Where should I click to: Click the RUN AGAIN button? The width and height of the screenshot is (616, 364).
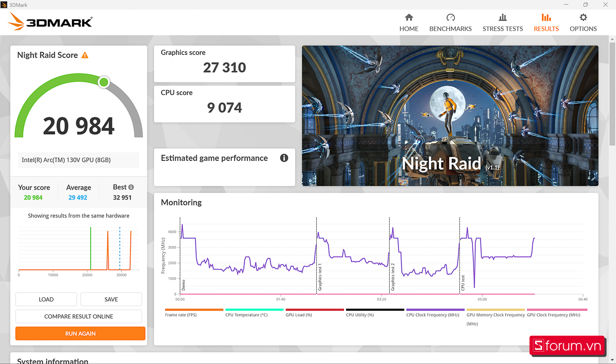[x=80, y=333]
